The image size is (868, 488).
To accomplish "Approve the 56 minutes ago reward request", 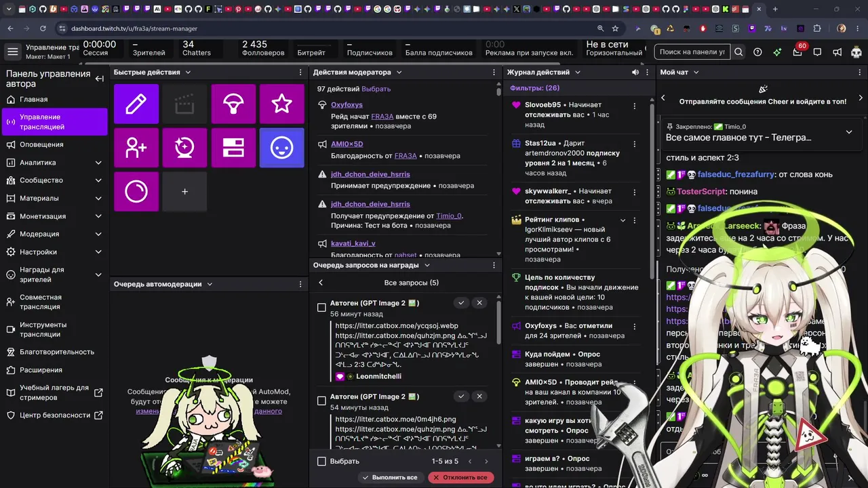I will coord(461,303).
